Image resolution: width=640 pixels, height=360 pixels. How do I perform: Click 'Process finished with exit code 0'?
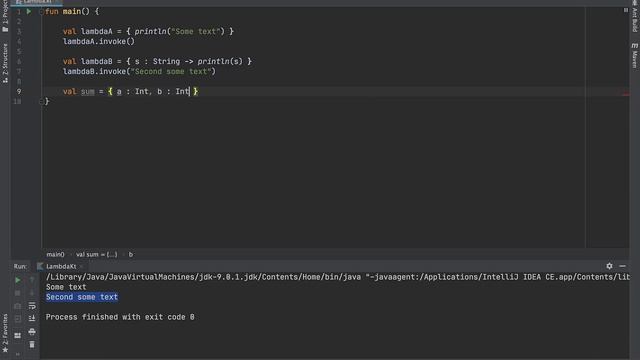(x=120, y=317)
